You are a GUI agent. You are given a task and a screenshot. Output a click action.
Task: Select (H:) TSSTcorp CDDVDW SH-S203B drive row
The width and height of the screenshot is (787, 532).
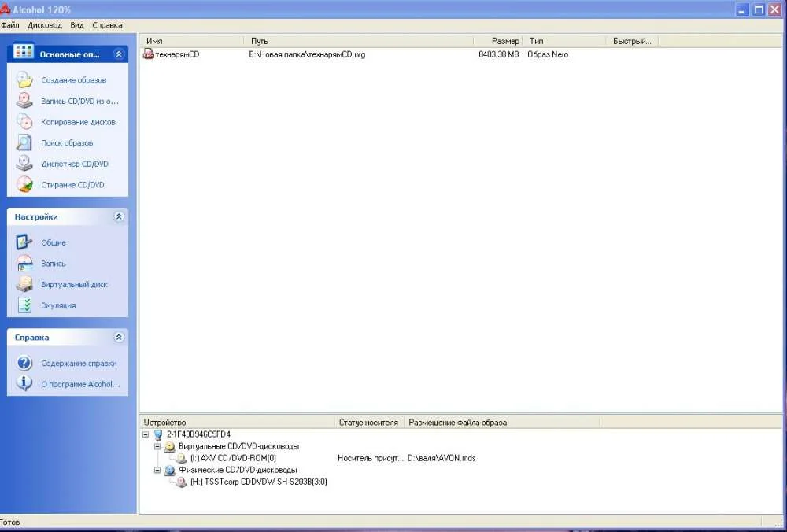coord(259,482)
